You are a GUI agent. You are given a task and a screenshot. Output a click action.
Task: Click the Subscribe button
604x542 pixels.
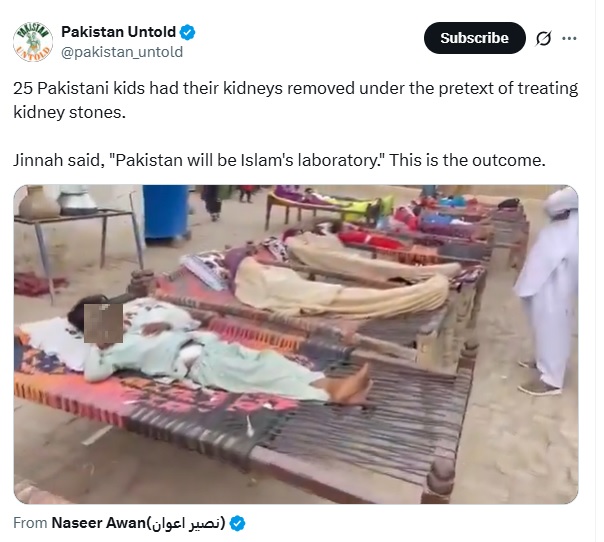click(475, 38)
